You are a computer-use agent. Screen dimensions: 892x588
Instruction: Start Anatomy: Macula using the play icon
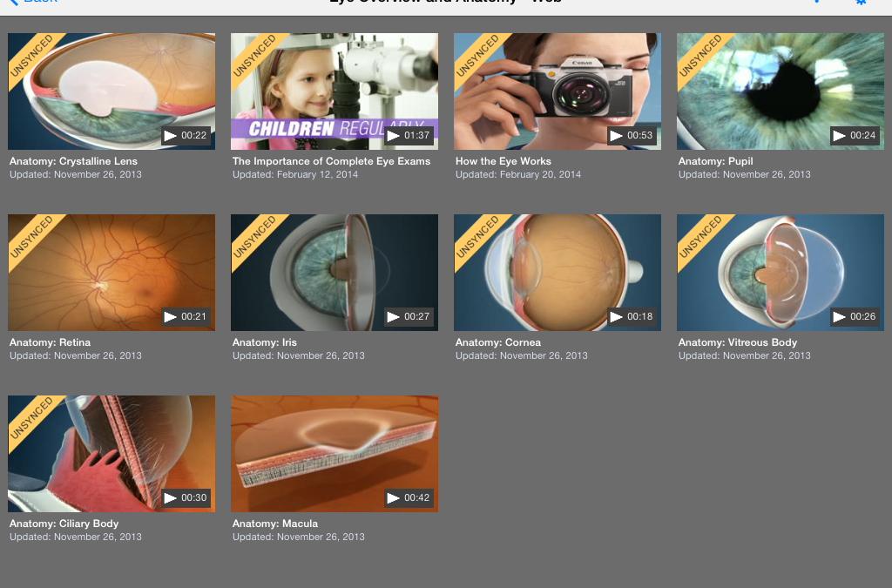[x=394, y=497]
